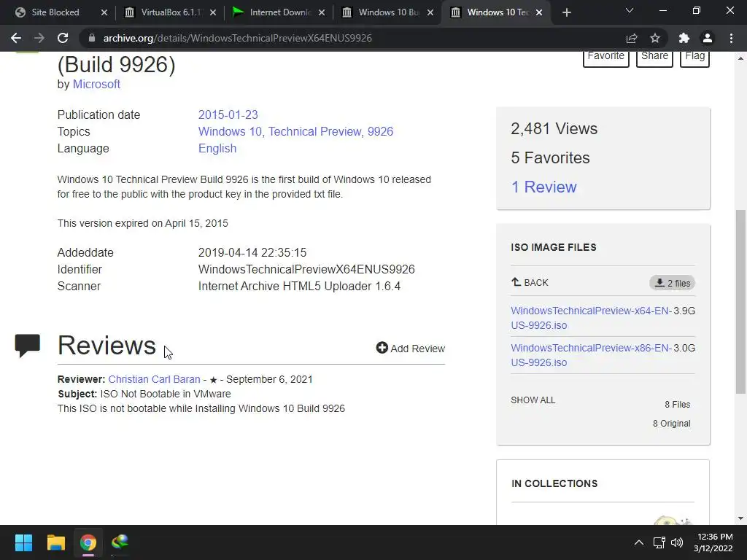Close the Site Blocked tab
The height and width of the screenshot is (560, 747).
tap(104, 12)
